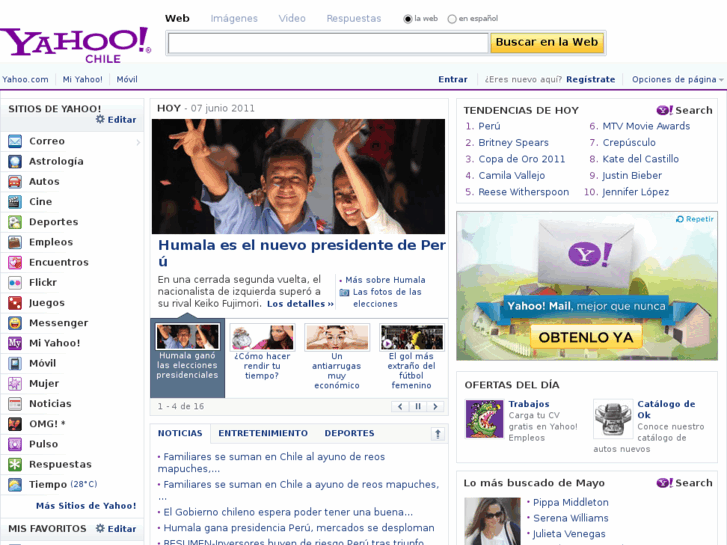Collapse the news panel with up arrow

point(438,434)
